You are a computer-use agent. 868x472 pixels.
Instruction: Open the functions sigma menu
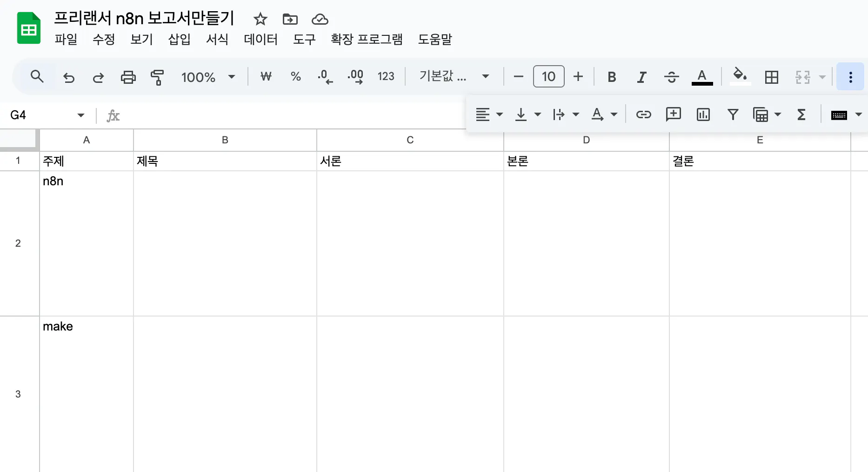point(801,115)
